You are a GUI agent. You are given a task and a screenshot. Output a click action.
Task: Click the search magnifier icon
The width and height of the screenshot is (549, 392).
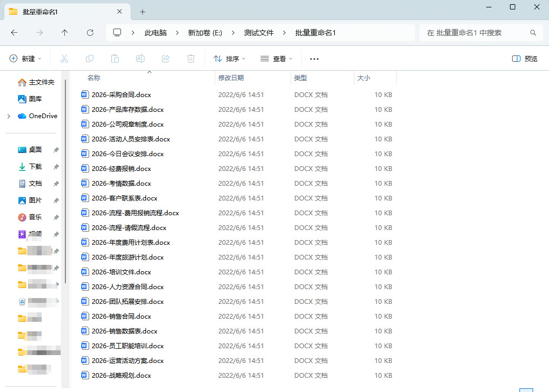point(533,33)
